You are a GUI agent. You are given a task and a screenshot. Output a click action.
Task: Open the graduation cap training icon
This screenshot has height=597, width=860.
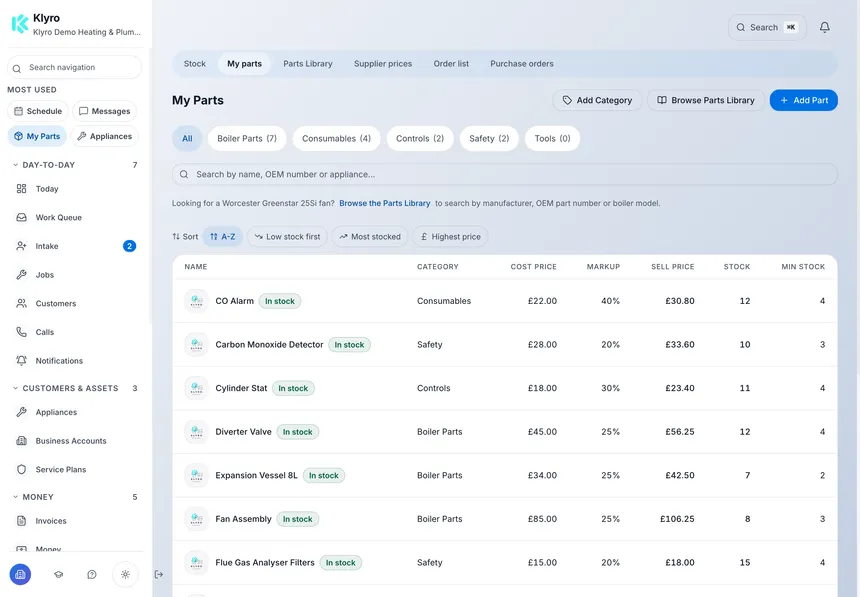pos(58,575)
